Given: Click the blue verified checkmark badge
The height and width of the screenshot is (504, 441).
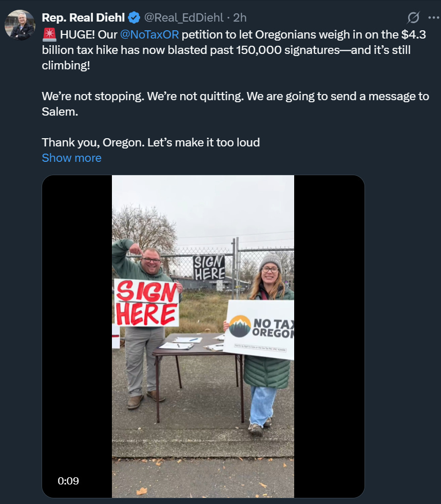Looking at the screenshot, I should 134,17.
